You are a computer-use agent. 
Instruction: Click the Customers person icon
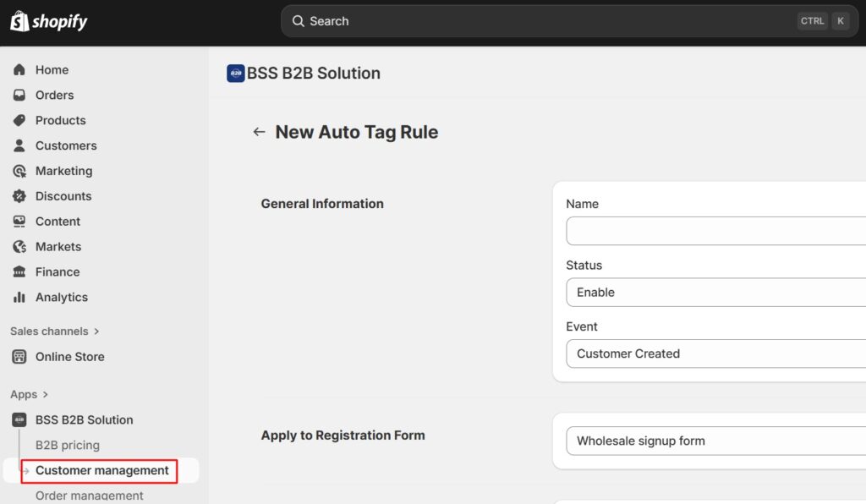click(x=19, y=145)
